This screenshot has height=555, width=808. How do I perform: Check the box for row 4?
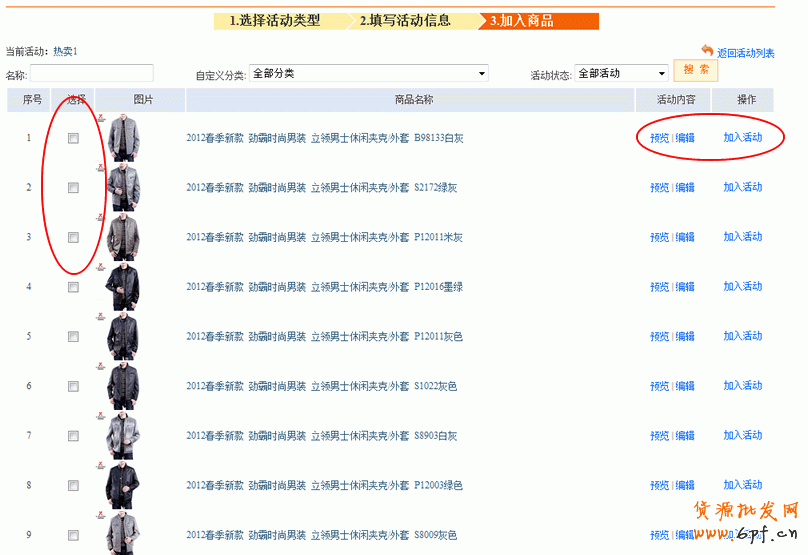[x=73, y=287]
